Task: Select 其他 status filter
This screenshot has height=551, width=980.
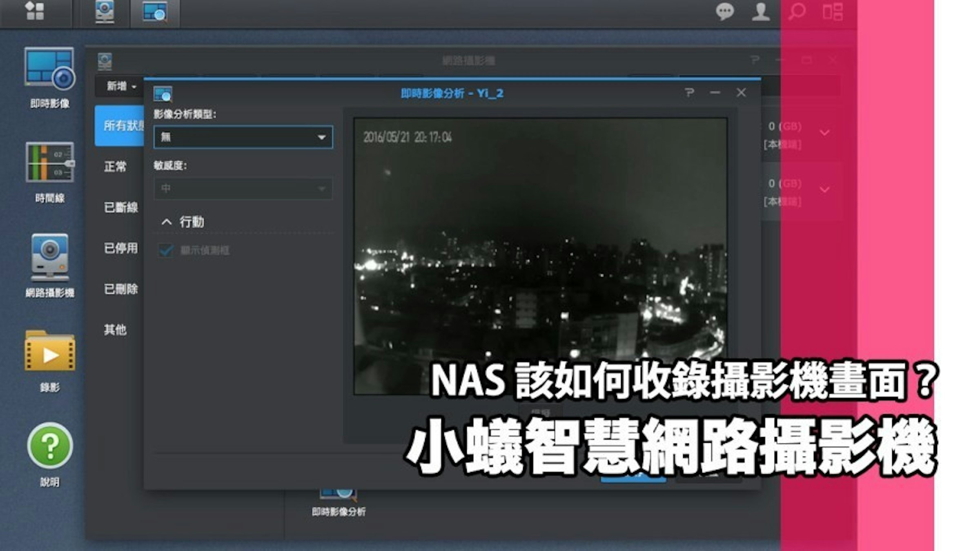Action: pos(115,330)
